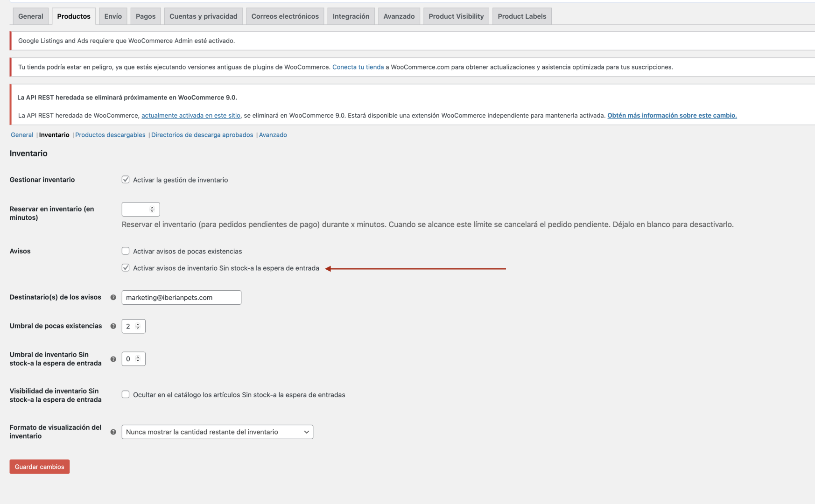815x504 pixels.
Task: Toggle Activar la gestión de inventario checkbox
Action: [x=126, y=180]
